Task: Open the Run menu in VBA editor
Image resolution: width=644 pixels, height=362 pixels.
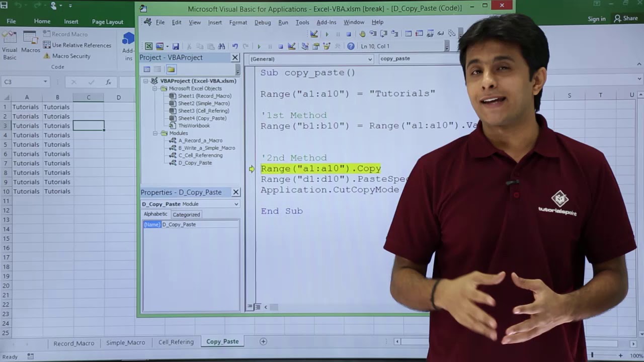Action: click(283, 22)
